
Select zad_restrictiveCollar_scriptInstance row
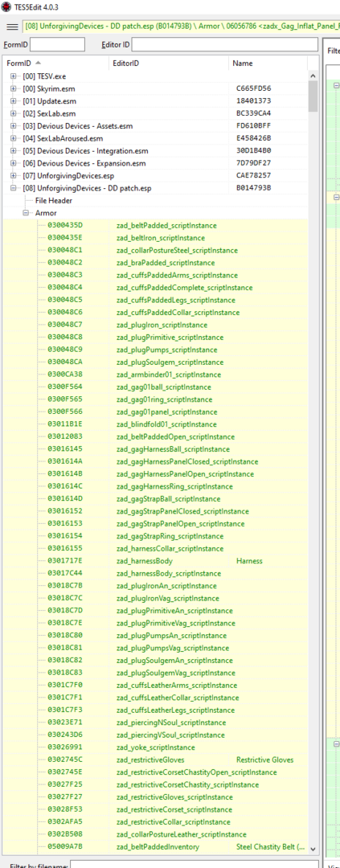pos(155,822)
